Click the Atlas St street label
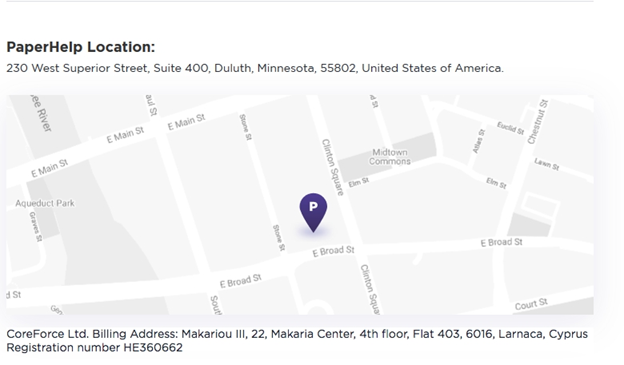 coord(479,141)
